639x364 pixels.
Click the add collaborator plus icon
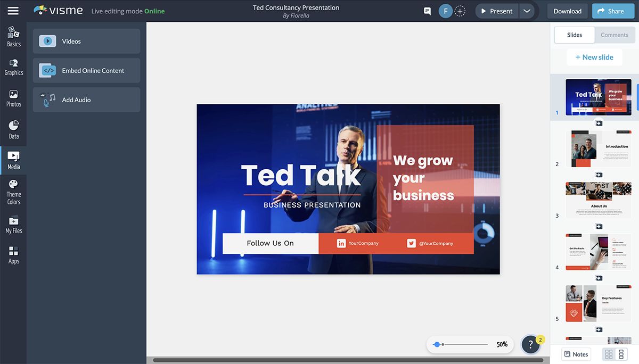[460, 11]
